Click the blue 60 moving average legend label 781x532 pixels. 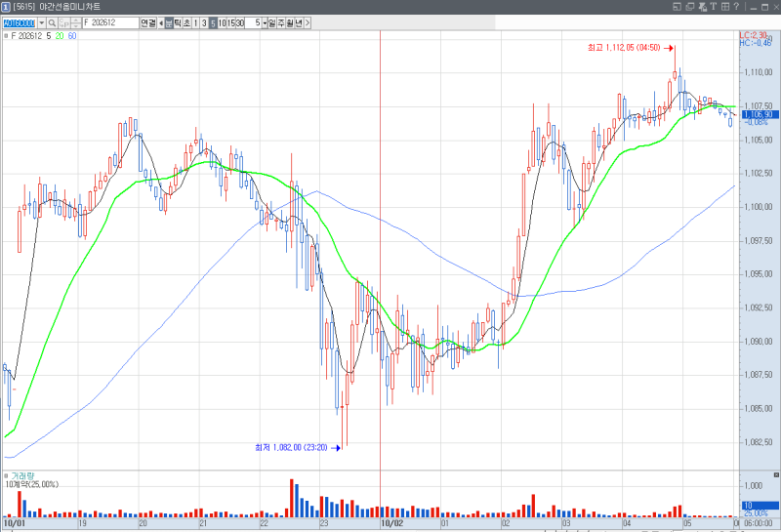[x=72, y=36]
